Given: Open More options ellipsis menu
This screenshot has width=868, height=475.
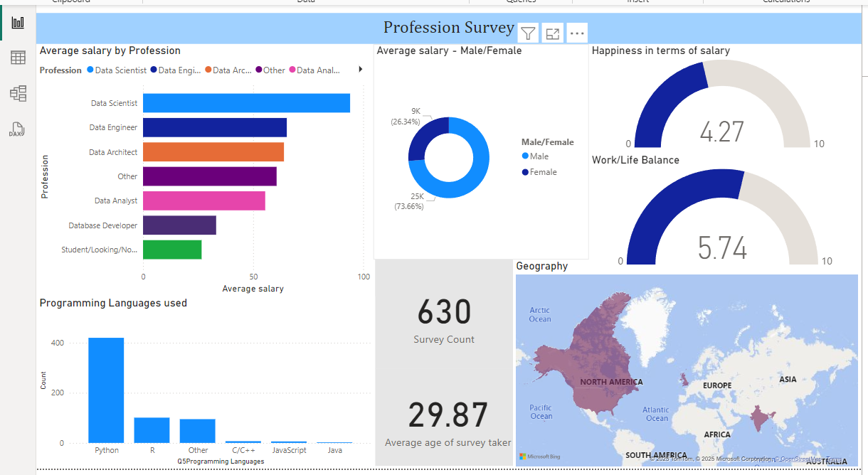Looking at the screenshot, I should tap(577, 33).
